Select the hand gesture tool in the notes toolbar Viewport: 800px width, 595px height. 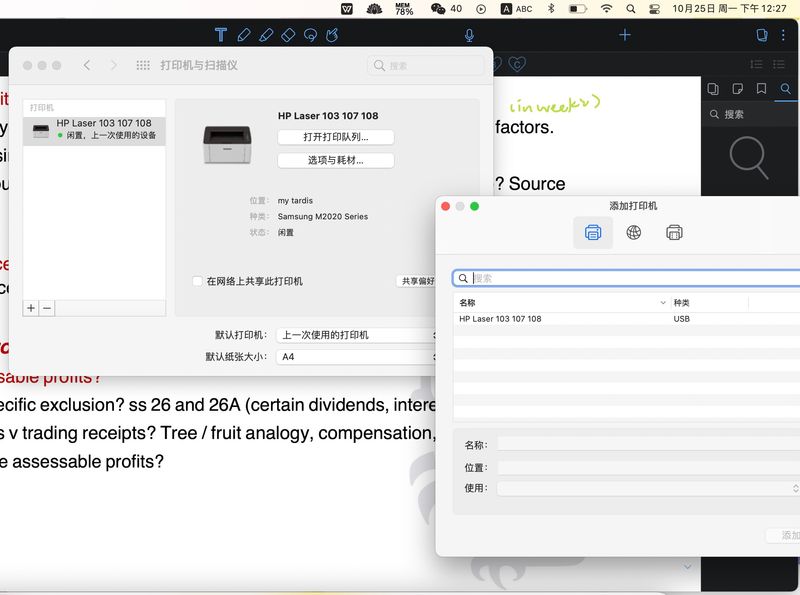[332, 35]
